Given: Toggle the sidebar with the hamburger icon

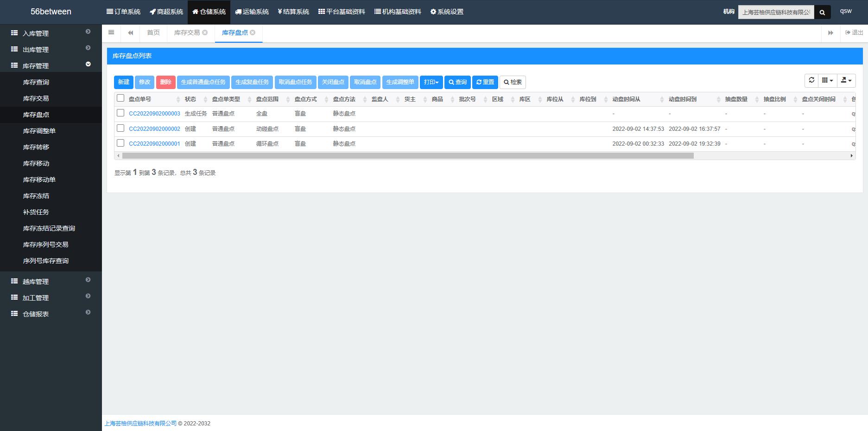Looking at the screenshot, I should tap(111, 32).
